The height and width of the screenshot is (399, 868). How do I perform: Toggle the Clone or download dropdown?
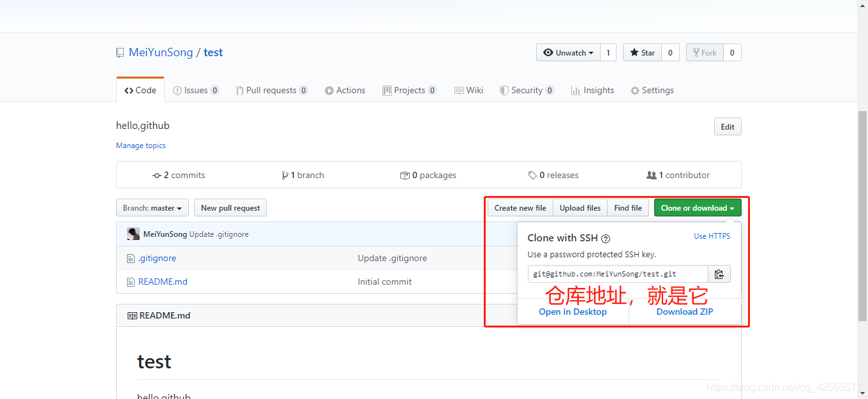[x=698, y=207]
